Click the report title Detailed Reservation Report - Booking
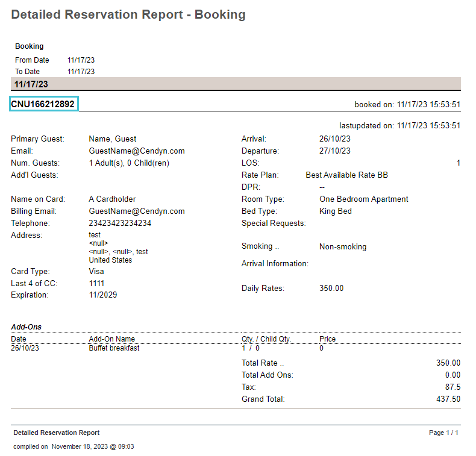The image size is (476, 456). click(128, 14)
